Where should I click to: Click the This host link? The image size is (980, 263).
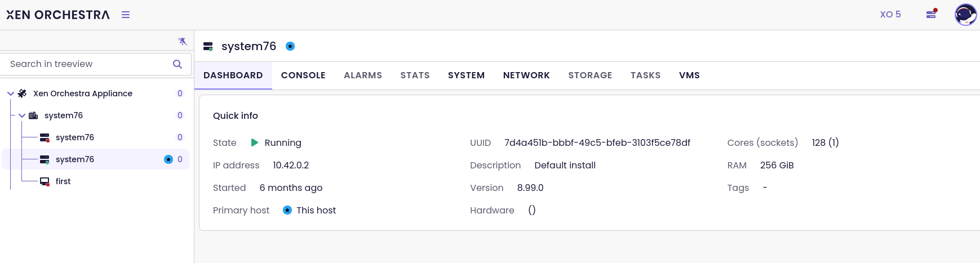coord(316,210)
